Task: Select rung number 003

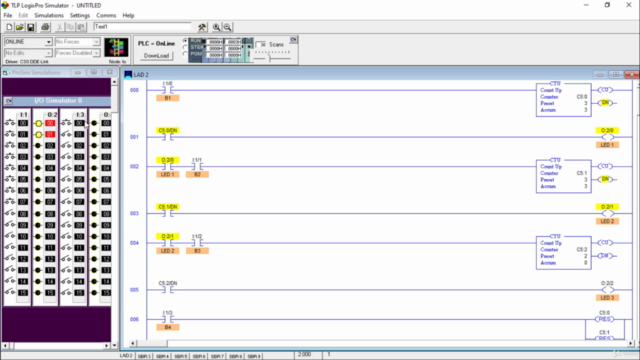Action: (134, 213)
